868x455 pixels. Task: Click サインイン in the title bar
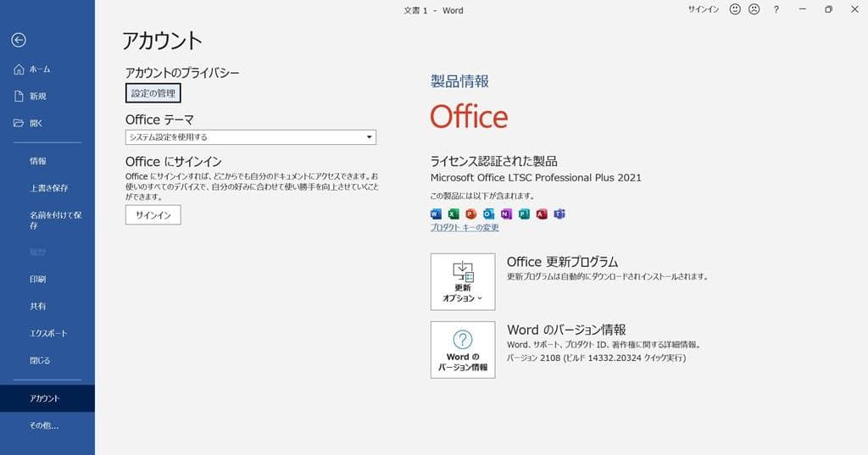point(703,9)
